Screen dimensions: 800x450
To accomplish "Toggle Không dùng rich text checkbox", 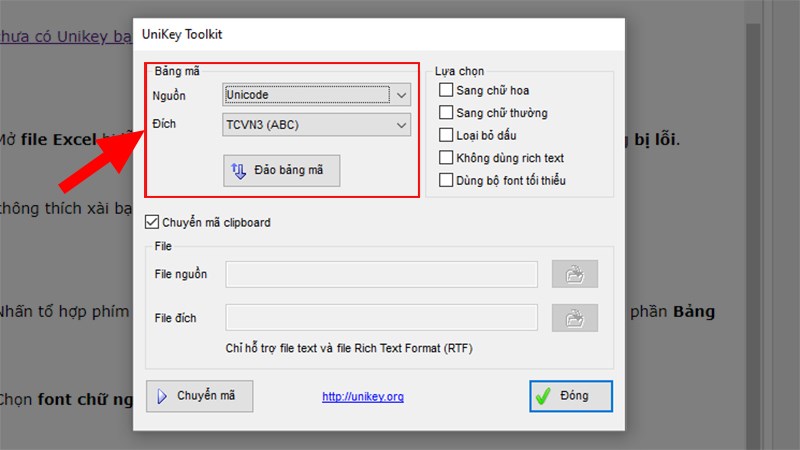I will (x=446, y=158).
